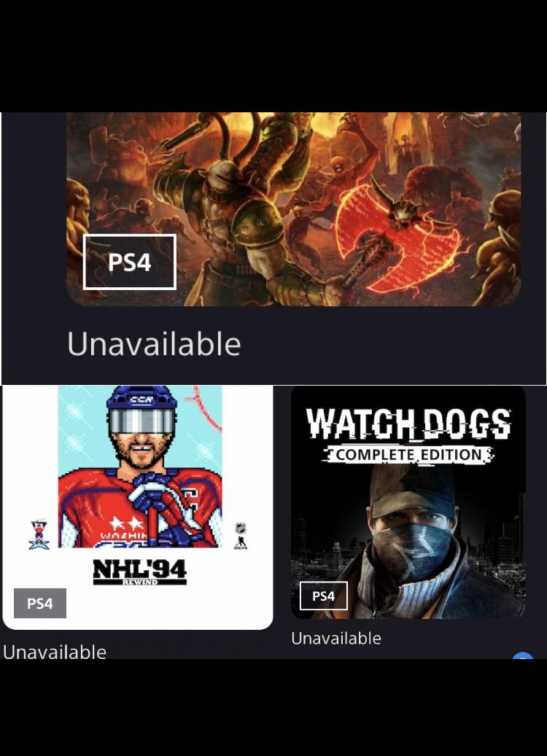This screenshot has width=547, height=756.
Task: Click the NHLPA skater logo icon
Action: click(x=240, y=543)
